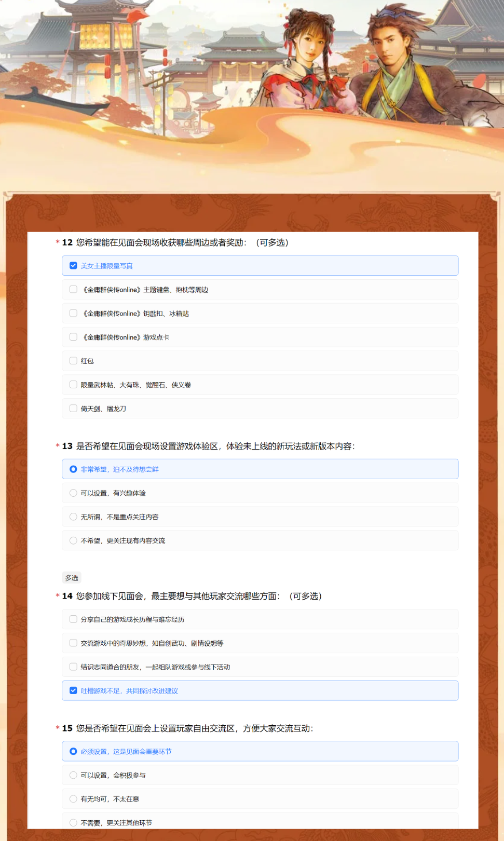Screen dimensions: 504x841
Task: Check 钥匙扣、冰箱贴 option
Action: (x=260, y=314)
